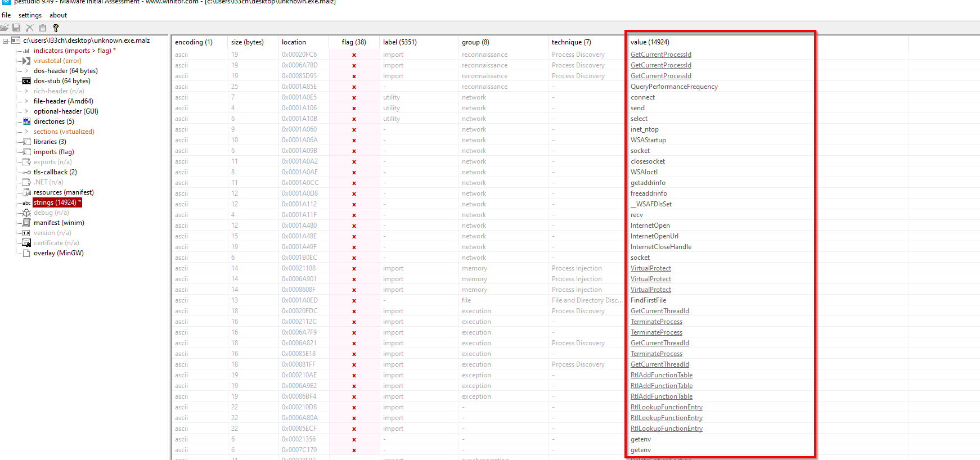Select exports (n/a) in the tree
980x460 pixels.
pos(52,162)
